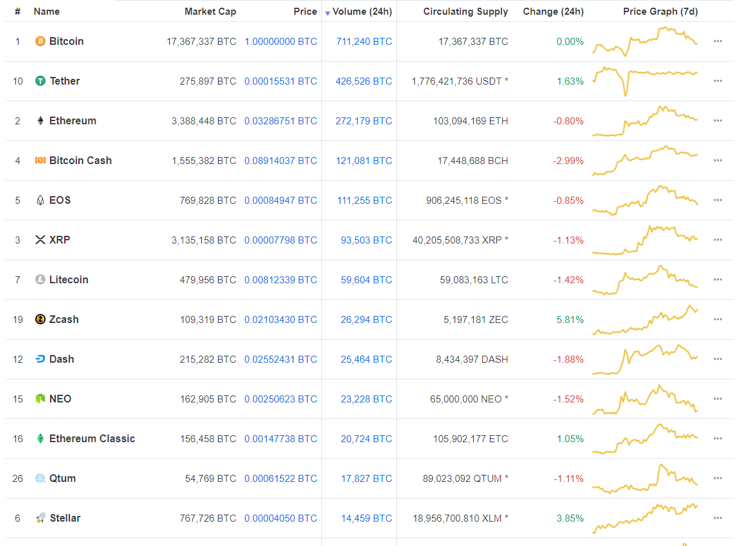756x546 pixels.
Task: Click Litecoin supply 59,083,163 LTC
Action: click(x=474, y=280)
